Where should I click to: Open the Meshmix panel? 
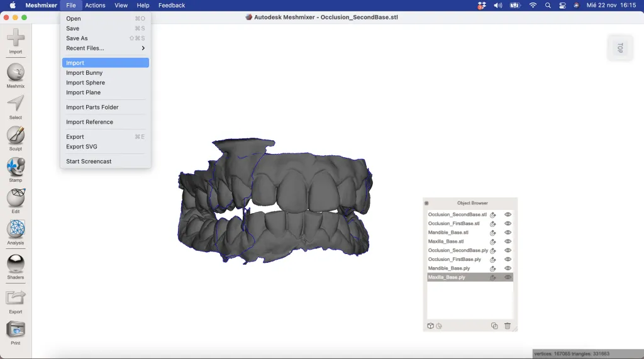[16, 76]
